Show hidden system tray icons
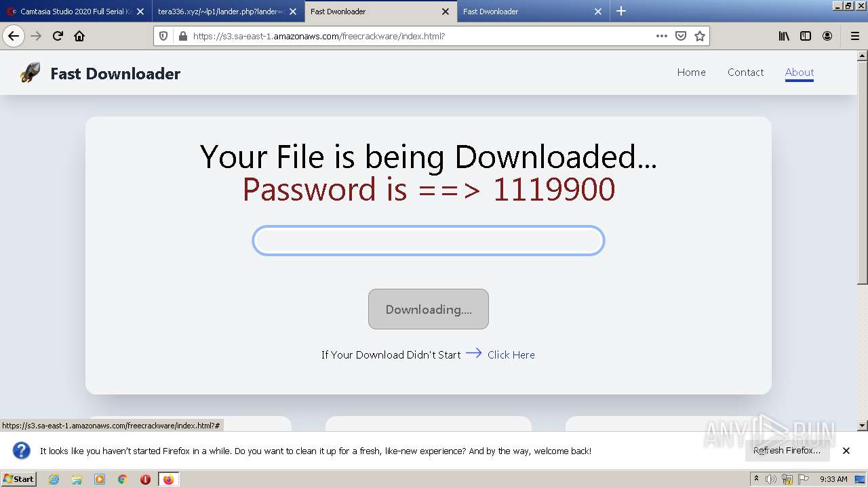868x488 pixels. pos(757,479)
